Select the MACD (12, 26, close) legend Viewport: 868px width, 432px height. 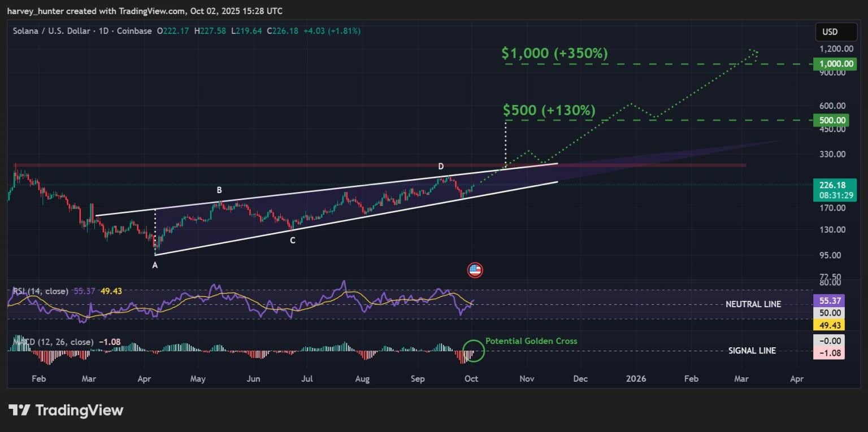pyautogui.click(x=54, y=342)
